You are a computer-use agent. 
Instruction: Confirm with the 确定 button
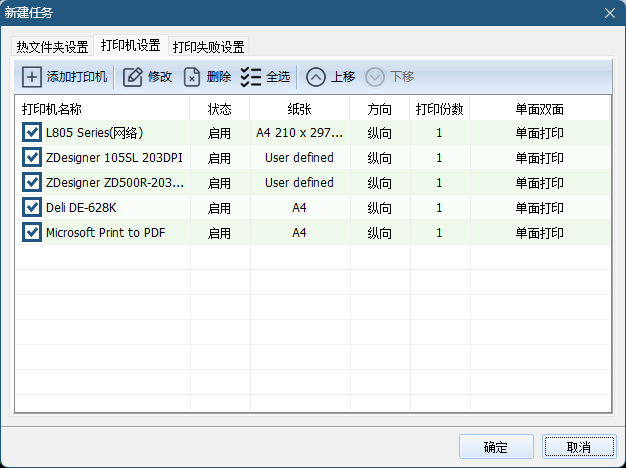496,447
